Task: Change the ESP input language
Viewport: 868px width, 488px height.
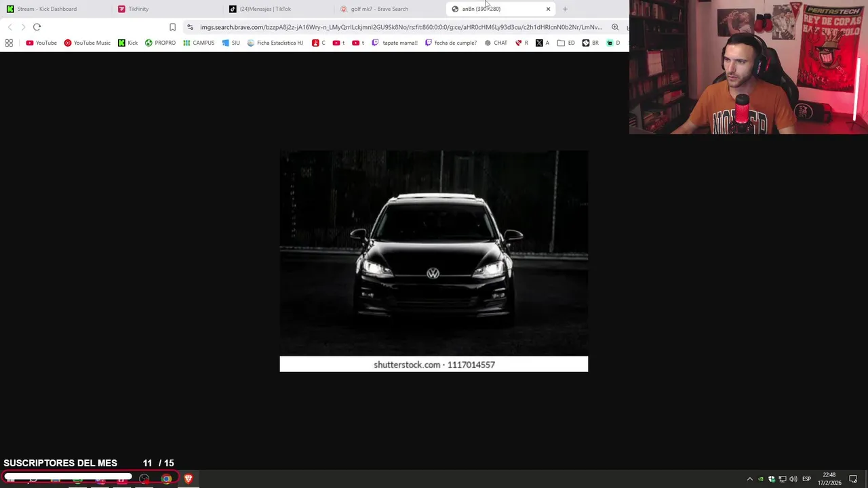Action: [x=806, y=479]
